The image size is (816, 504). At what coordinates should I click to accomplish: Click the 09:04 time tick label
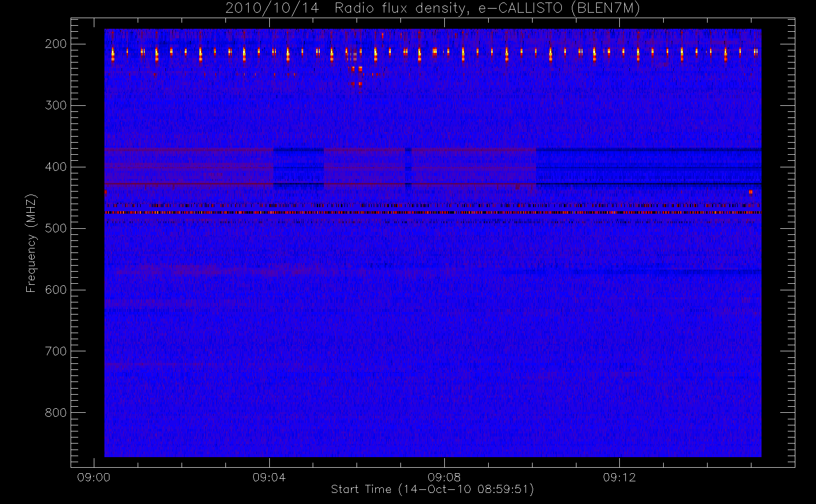269,477
